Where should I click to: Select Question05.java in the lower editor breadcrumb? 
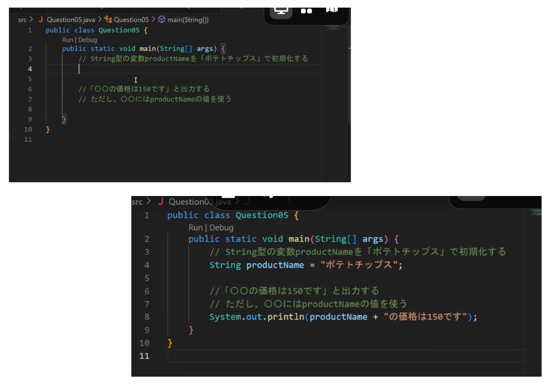pyautogui.click(x=200, y=202)
